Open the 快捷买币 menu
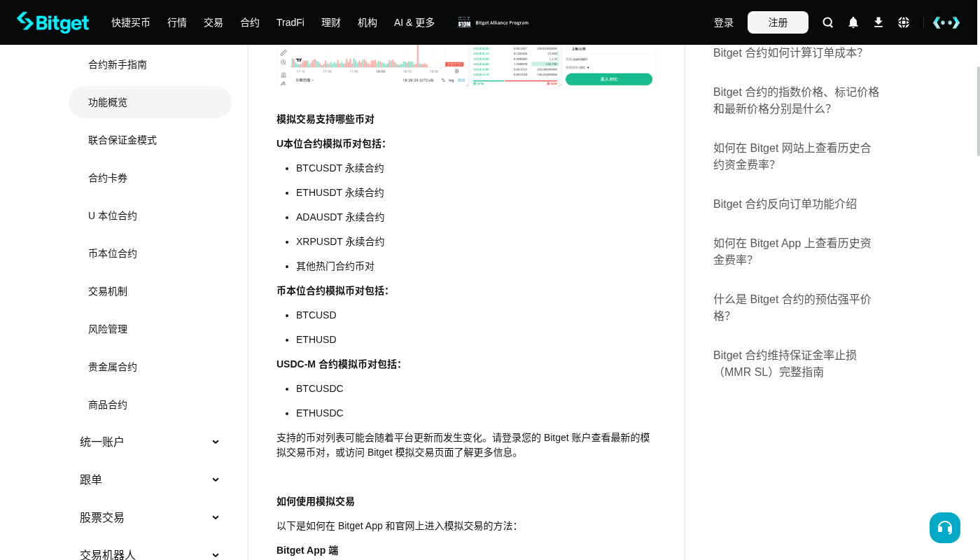This screenshot has width=980, height=560. (x=131, y=22)
